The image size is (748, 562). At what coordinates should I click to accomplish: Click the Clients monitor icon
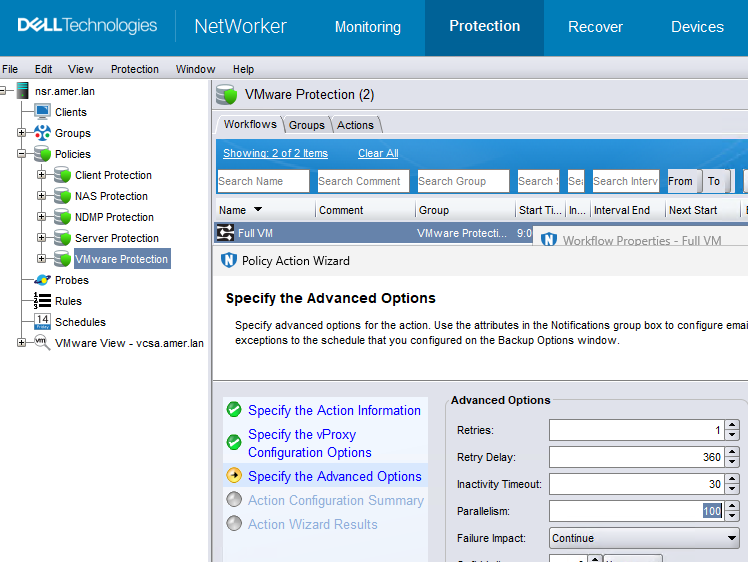coord(42,112)
